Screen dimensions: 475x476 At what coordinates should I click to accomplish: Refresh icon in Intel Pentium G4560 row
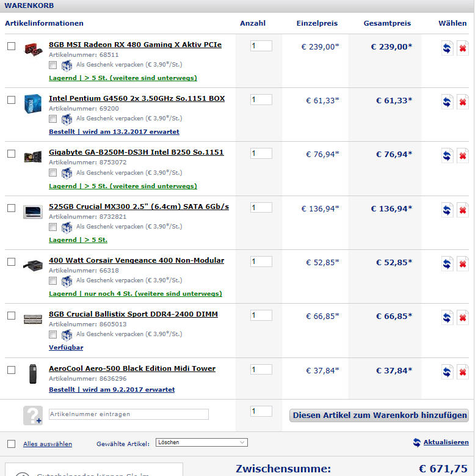(447, 102)
